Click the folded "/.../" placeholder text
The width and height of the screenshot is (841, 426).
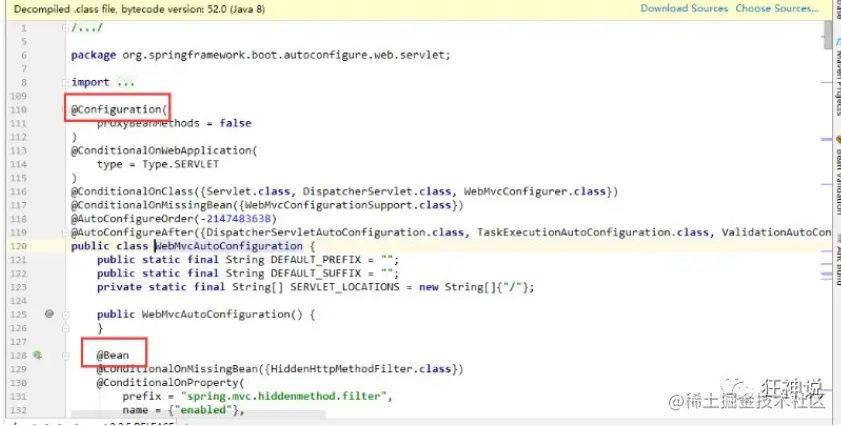pos(87,28)
